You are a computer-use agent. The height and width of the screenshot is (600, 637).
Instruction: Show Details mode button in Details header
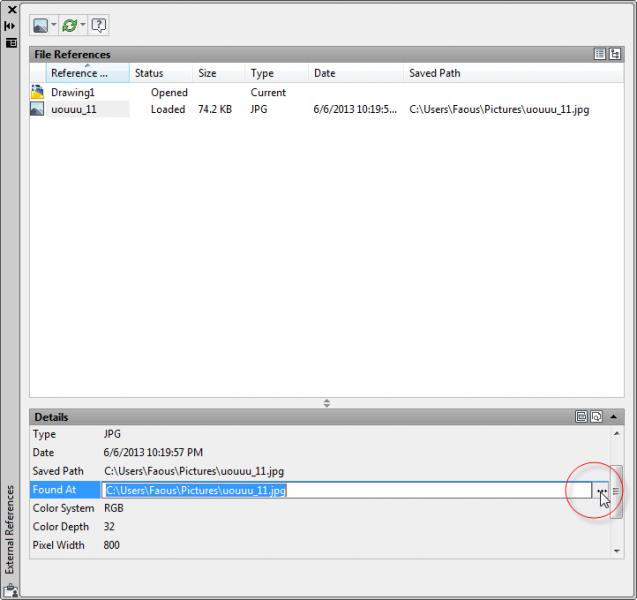click(581, 417)
